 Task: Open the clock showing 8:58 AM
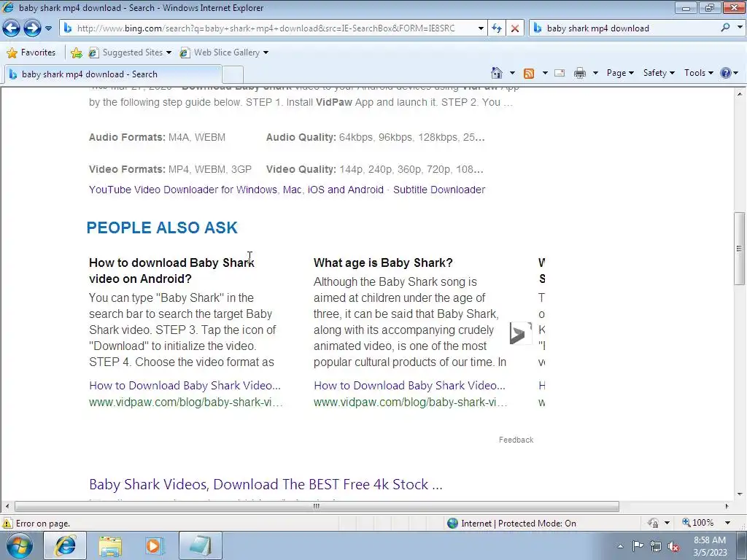(710, 545)
